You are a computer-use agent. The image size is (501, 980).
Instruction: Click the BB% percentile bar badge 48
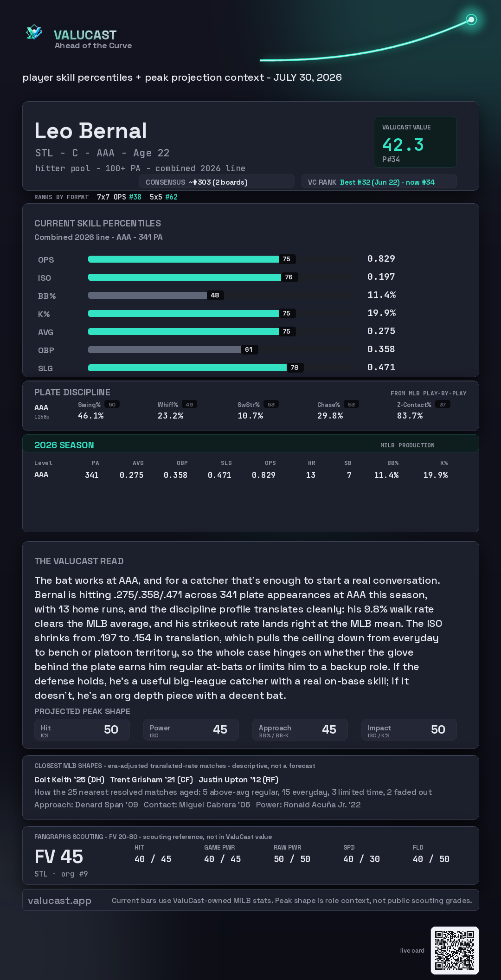(x=215, y=295)
